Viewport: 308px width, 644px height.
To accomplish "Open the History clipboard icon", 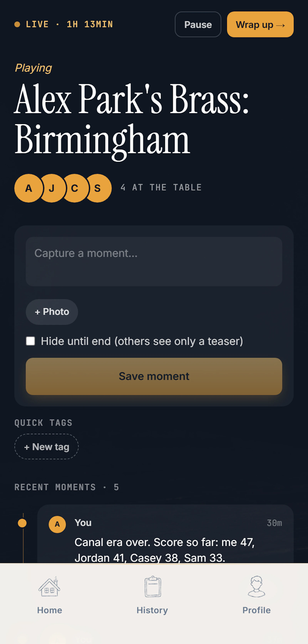I will coord(153,587).
